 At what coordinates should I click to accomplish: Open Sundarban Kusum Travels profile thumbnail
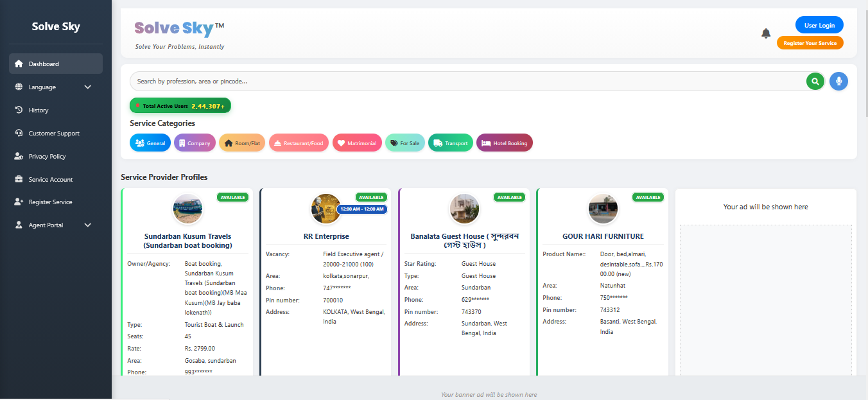(187, 208)
